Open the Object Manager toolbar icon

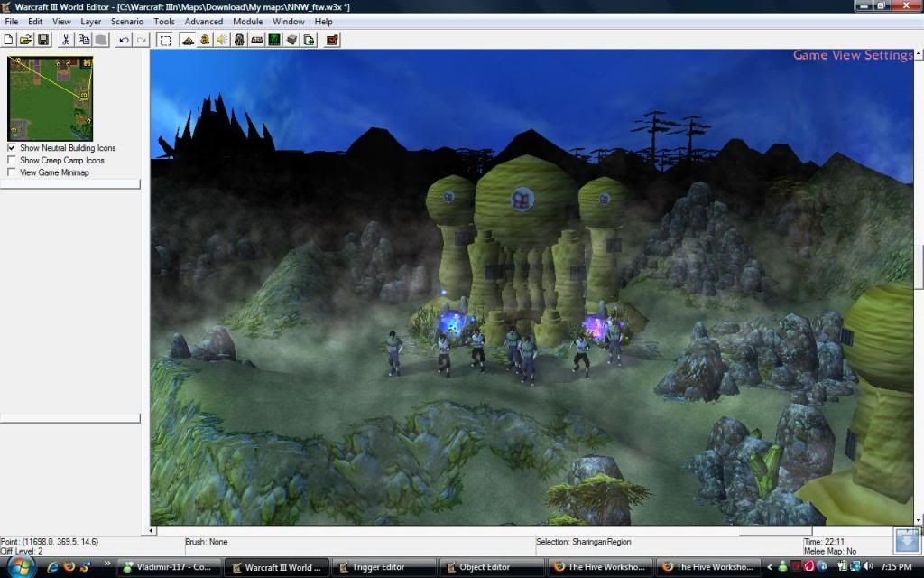coord(291,40)
